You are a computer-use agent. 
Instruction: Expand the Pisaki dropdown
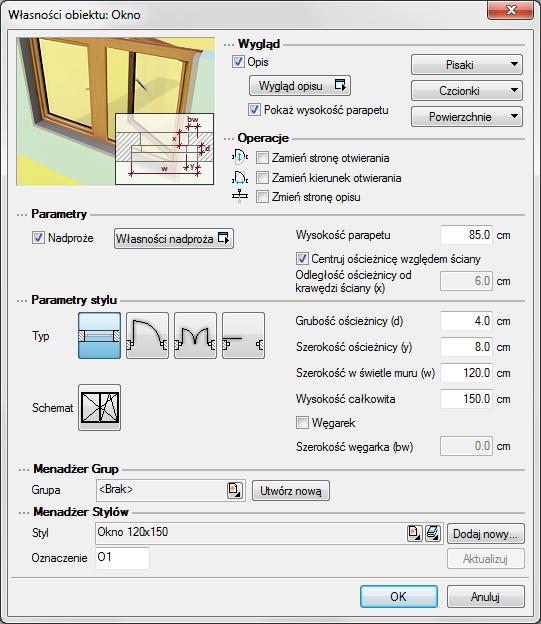[x=467, y=64]
